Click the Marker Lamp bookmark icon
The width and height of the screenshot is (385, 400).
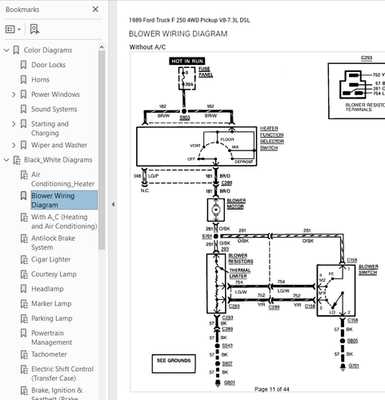click(x=24, y=304)
